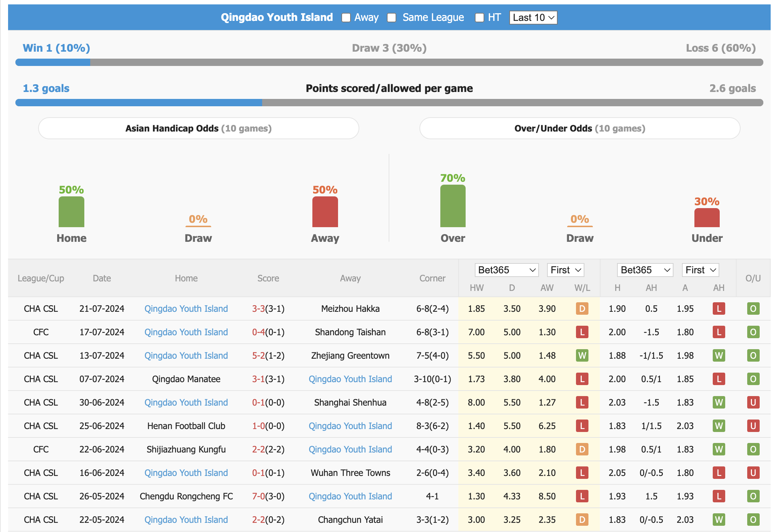The width and height of the screenshot is (778, 532).
Task: Open Qingdao Youth Island link in 22-05-2024 row
Action: (x=186, y=520)
